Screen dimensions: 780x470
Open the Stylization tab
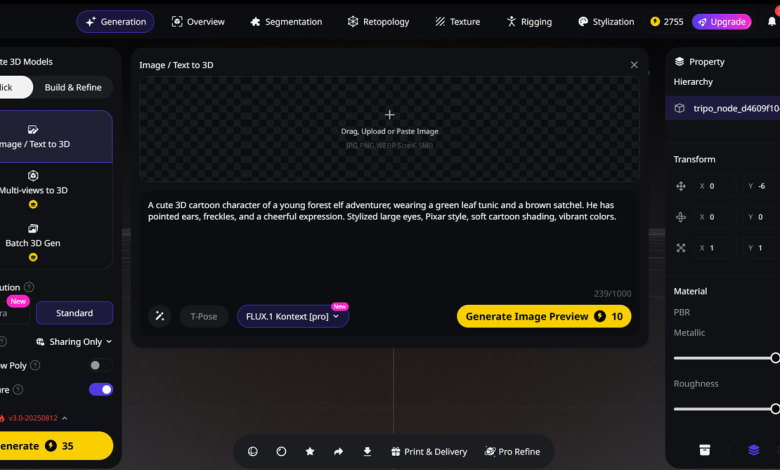606,21
